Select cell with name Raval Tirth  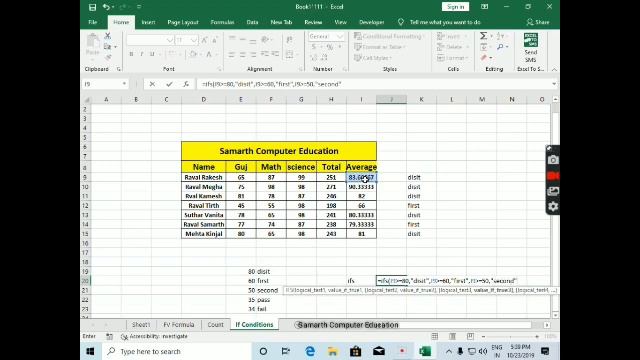(x=204, y=205)
